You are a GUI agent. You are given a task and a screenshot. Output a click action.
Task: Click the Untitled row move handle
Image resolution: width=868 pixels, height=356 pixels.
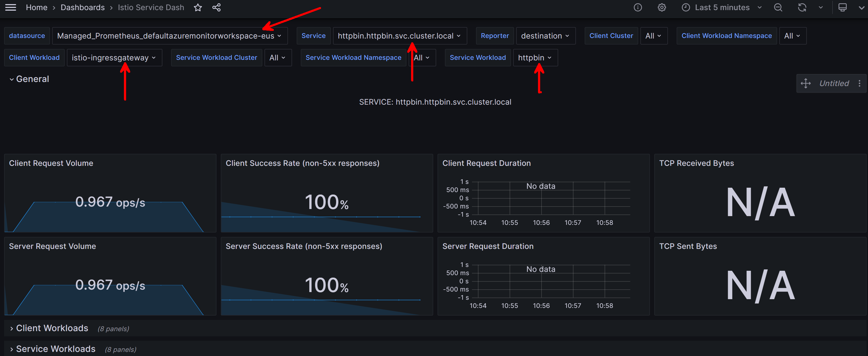coord(806,83)
